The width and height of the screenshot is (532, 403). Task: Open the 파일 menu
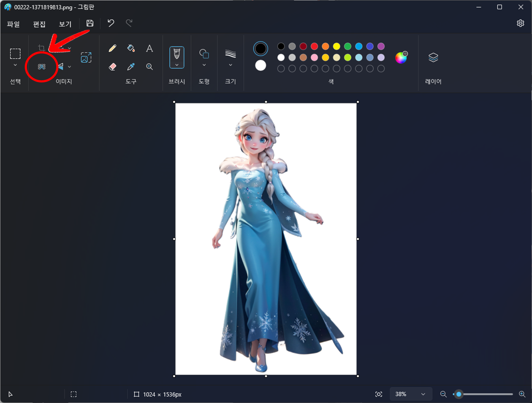coord(13,24)
